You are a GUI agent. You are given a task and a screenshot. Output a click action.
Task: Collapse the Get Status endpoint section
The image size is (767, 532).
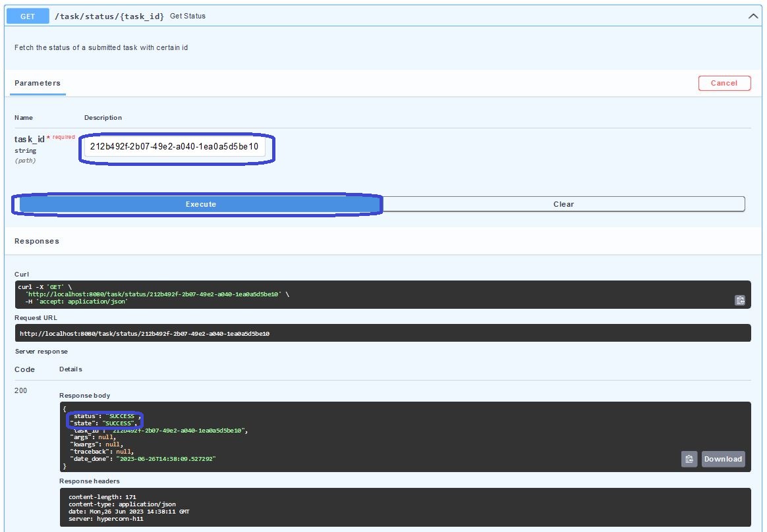pyautogui.click(x=753, y=16)
